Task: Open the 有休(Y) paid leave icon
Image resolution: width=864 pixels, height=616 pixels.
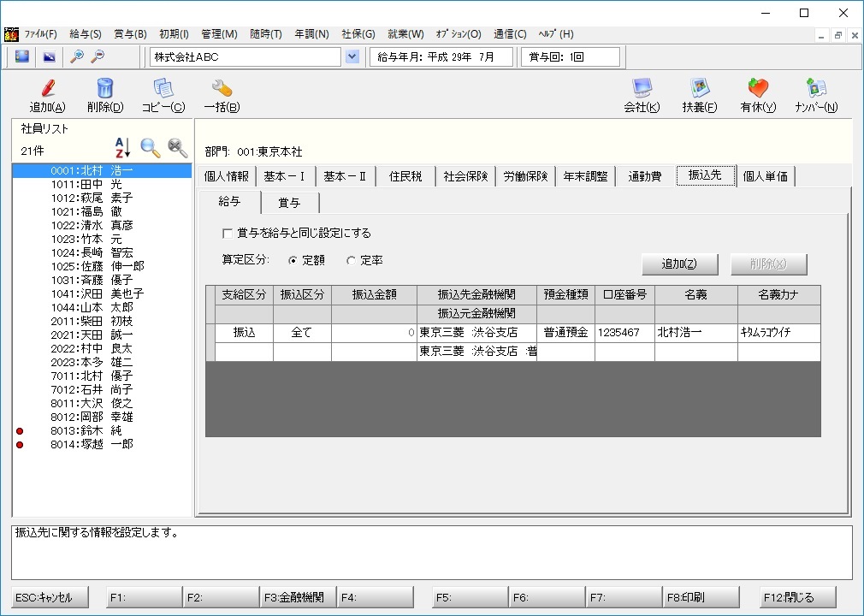Action: pyautogui.click(x=758, y=88)
